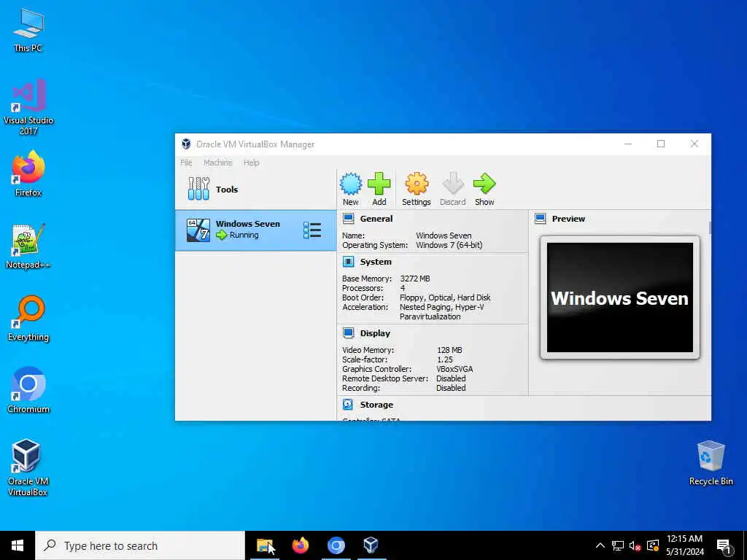Open Everything search desktop shortcut
747x560 pixels.
point(28,318)
